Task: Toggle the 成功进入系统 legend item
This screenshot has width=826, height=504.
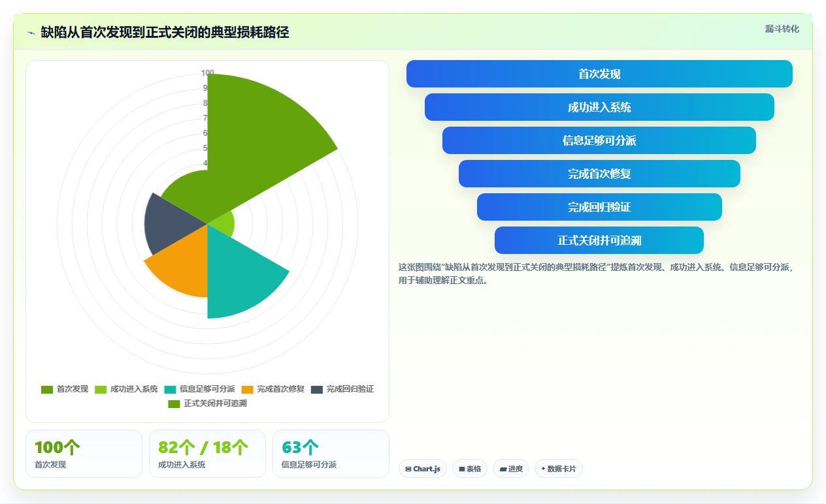Action: 126,389
